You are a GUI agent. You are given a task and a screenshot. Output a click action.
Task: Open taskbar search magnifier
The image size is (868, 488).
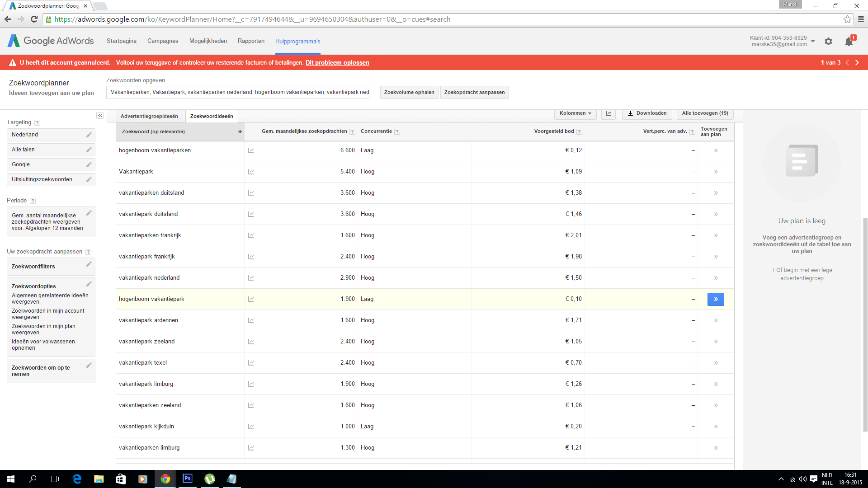[33, 479]
